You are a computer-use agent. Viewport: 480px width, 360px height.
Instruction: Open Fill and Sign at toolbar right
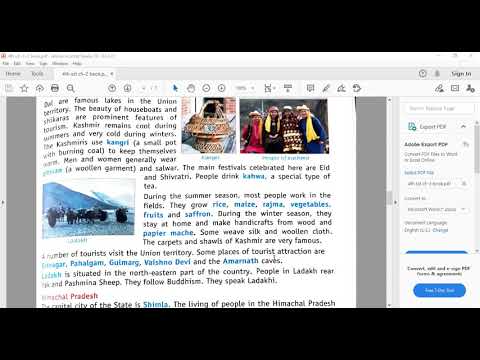[x=439, y=88]
